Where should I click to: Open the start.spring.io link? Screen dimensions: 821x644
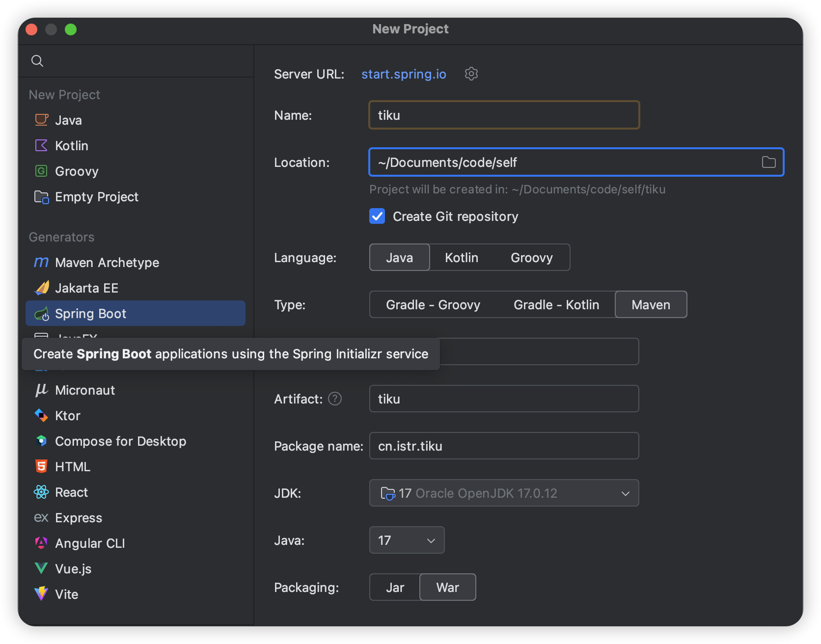(x=404, y=74)
